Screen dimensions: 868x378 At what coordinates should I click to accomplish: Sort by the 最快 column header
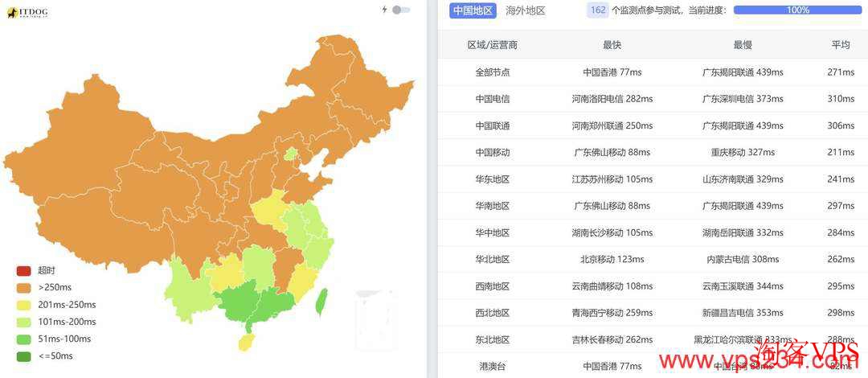(612, 45)
